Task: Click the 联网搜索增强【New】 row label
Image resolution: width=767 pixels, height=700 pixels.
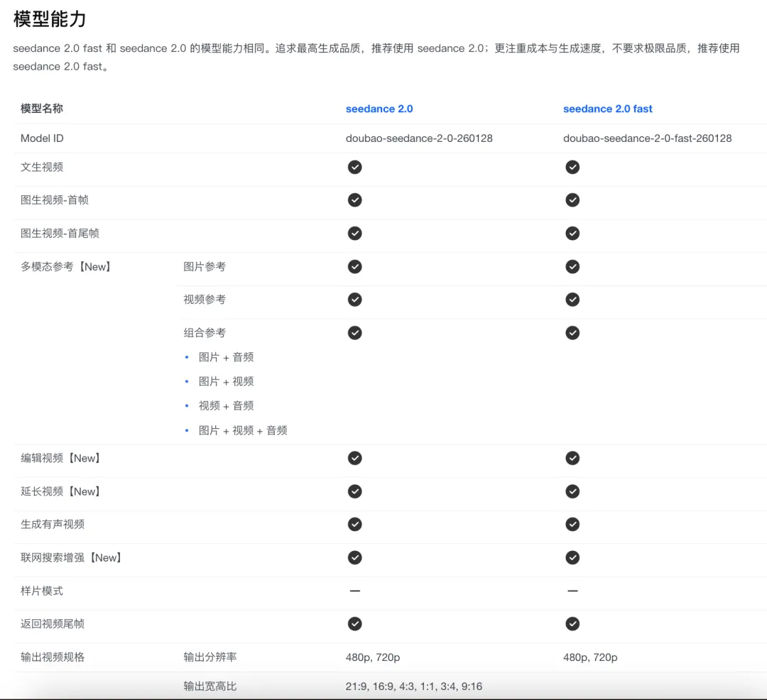Action: click(x=71, y=557)
